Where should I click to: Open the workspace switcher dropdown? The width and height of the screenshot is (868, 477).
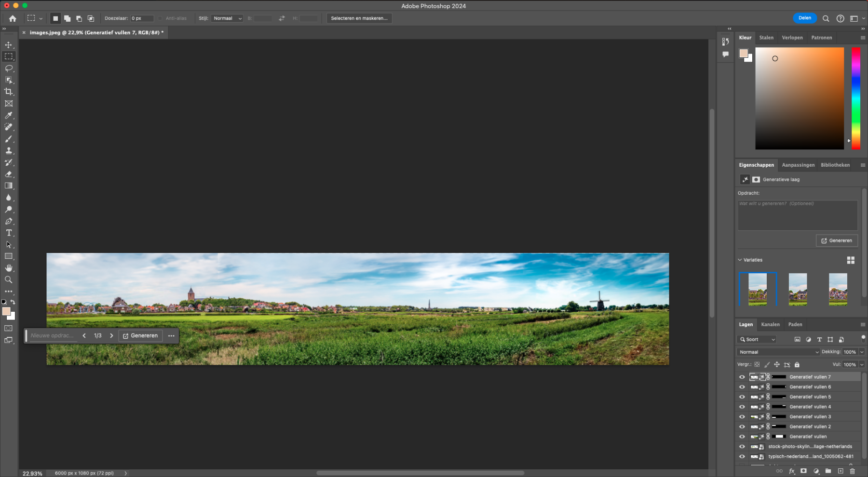(x=856, y=18)
